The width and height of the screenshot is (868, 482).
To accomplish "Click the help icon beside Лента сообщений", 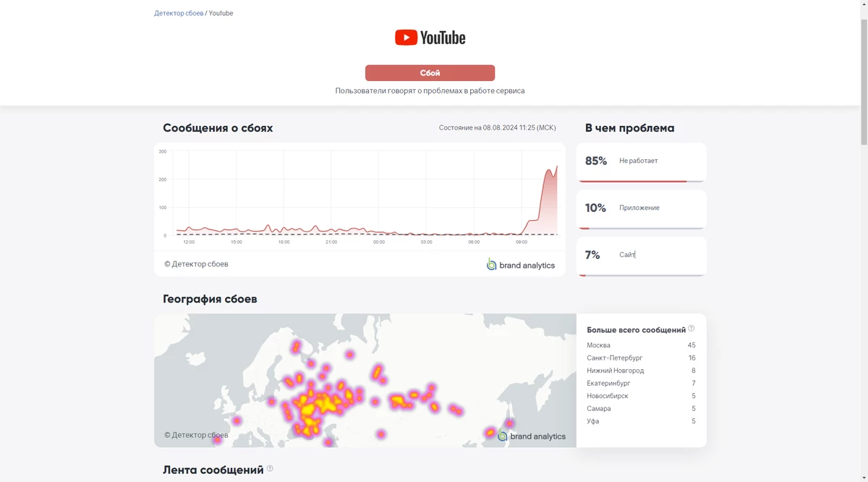I will (x=270, y=469).
